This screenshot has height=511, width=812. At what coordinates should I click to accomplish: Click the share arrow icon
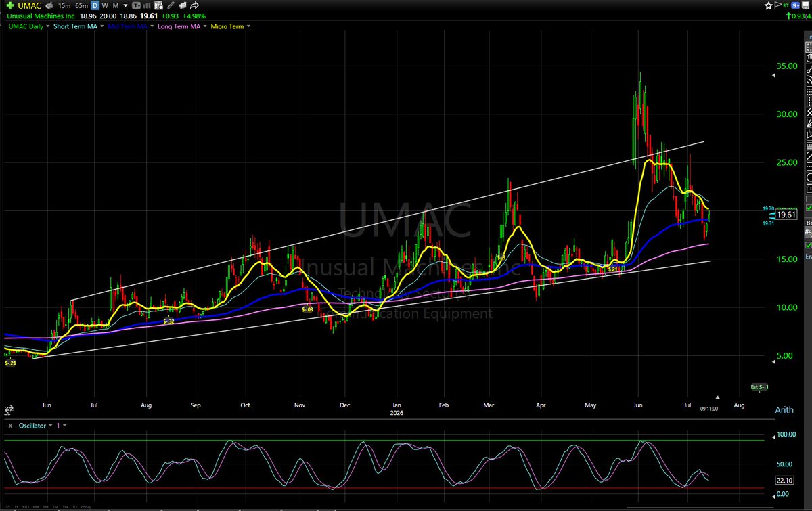[x=194, y=5]
